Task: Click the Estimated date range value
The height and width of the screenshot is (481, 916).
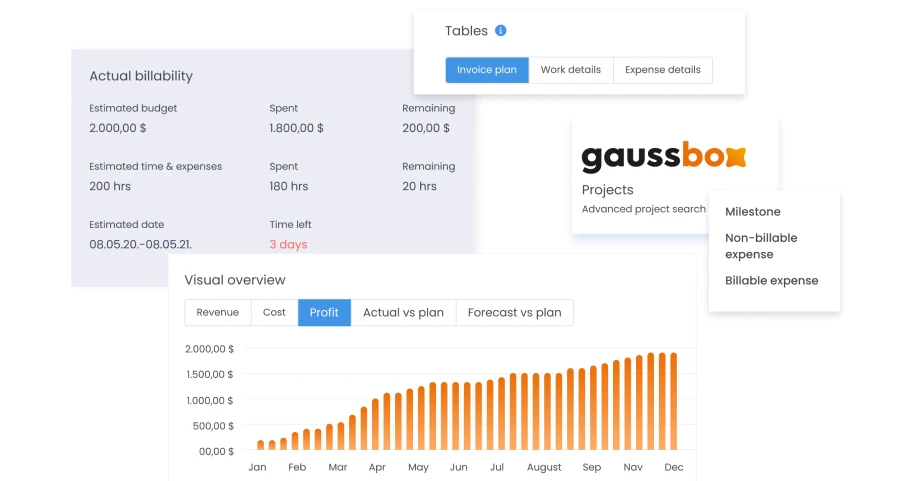Action: click(x=141, y=245)
